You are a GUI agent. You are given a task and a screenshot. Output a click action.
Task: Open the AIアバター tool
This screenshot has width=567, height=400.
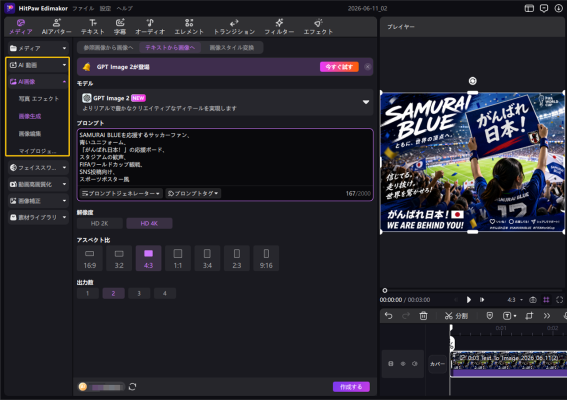[x=56, y=27]
